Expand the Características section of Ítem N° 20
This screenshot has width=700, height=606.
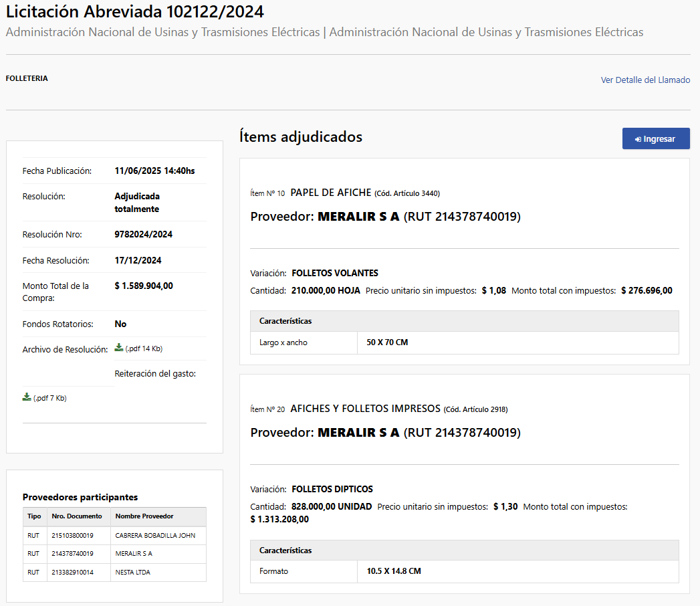[281, 550]
